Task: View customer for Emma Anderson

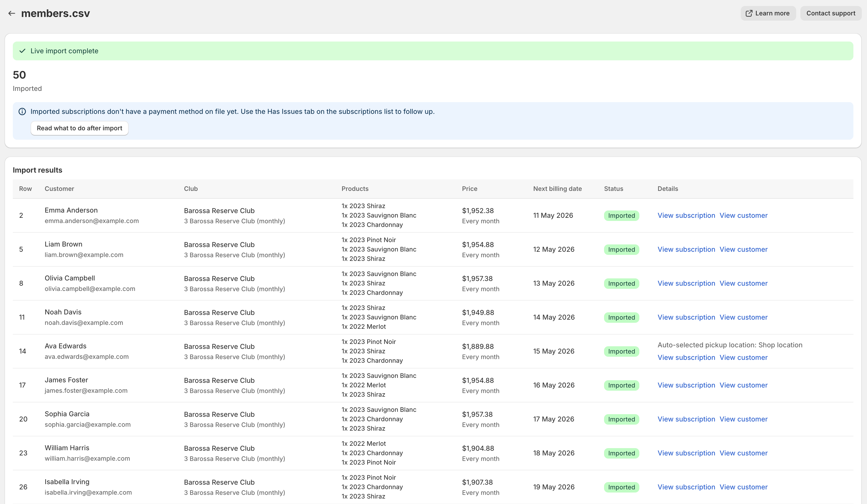Action: pyautogui.click(x=743, y=215)
